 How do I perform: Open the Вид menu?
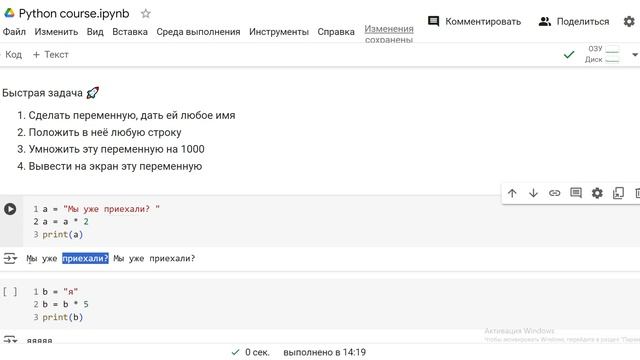[95, 32]
